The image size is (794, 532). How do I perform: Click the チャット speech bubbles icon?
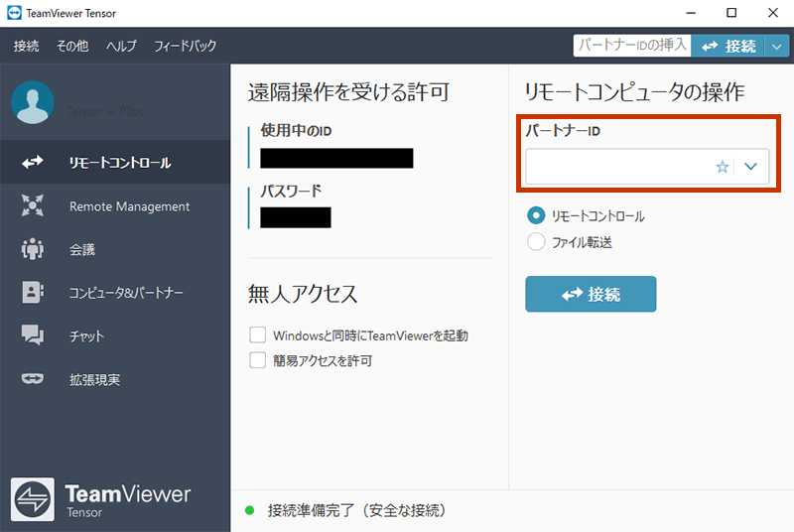[x=33, y=335]
